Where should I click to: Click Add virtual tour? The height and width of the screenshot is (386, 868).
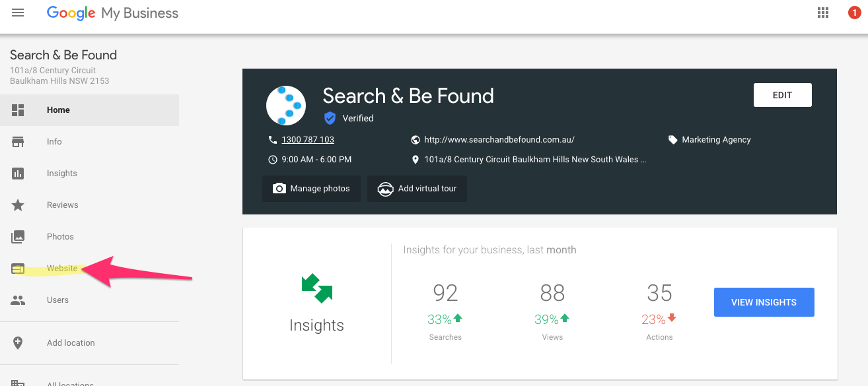pyautogui.click(x=416, y=188)
